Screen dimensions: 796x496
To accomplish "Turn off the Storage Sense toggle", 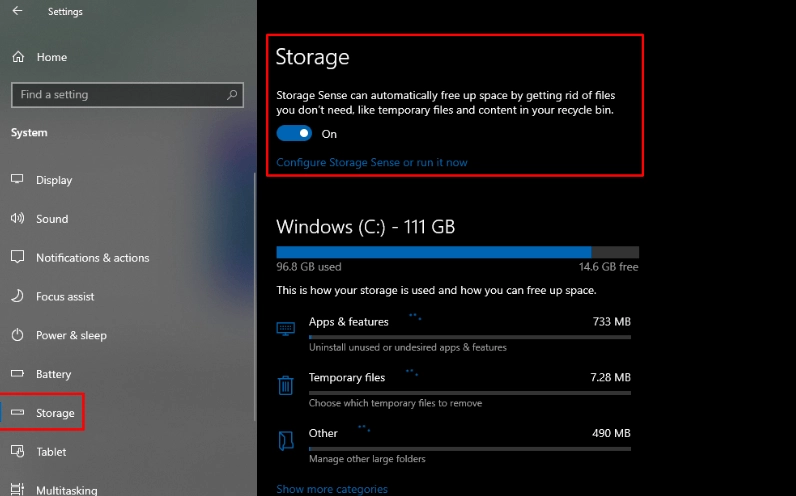I will [x=294, y=133].
